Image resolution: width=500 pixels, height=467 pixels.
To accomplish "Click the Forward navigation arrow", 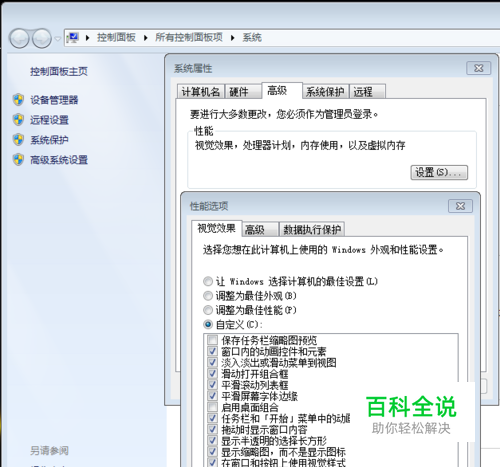I will 42,38.
